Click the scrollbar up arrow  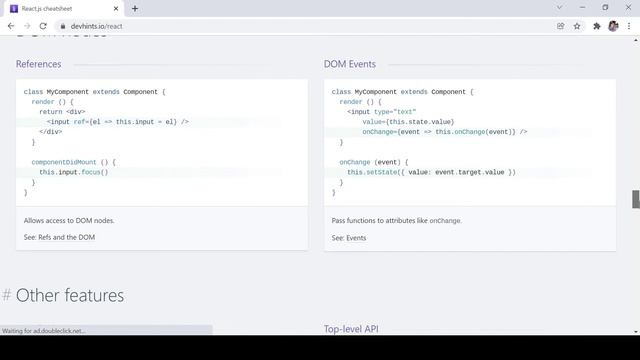pyautogui.click(x=636, y=40)
